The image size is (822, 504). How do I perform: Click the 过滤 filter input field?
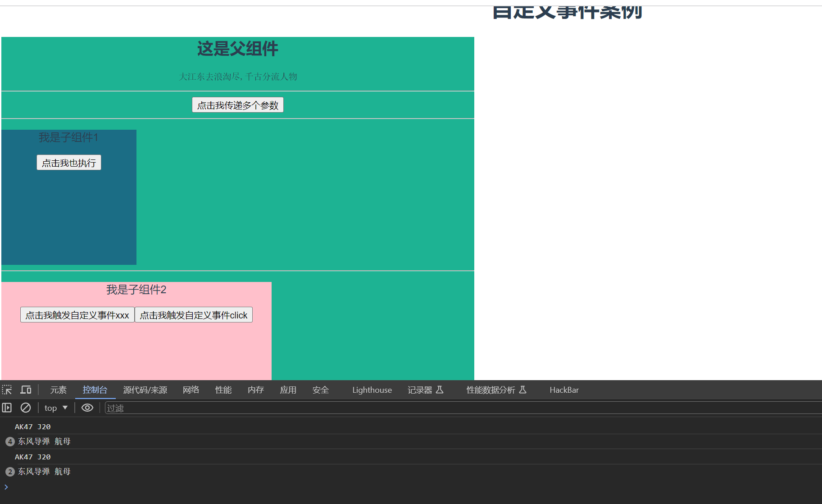pos(180,408)
